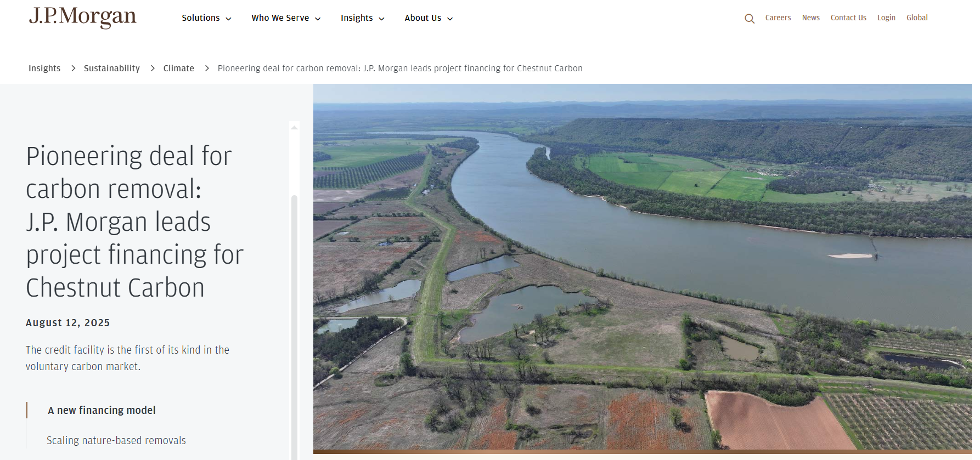Navigate to Insights breadcrumb
The width and height of the screenshot is (980, 460).
tap(44, 68)
